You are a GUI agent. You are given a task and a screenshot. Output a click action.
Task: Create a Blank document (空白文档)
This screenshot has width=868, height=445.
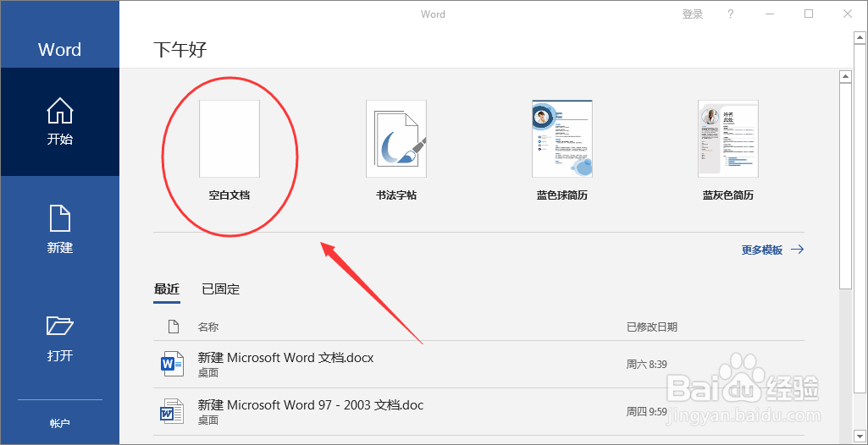(229, 149)
